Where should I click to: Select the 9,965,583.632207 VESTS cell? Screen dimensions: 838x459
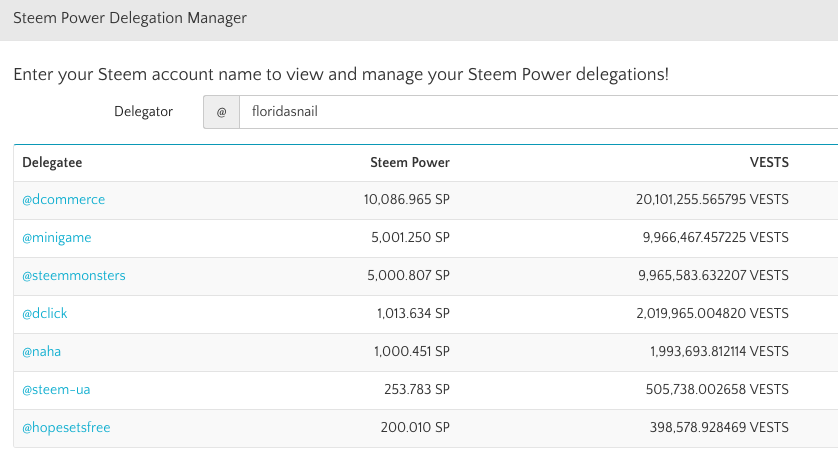[712, 276]
